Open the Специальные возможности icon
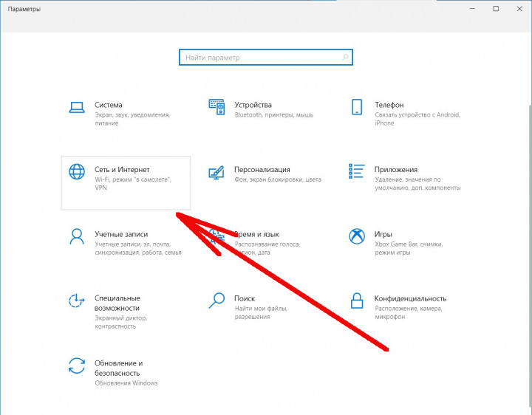The image size is (532, 415). tap(76, 301)
